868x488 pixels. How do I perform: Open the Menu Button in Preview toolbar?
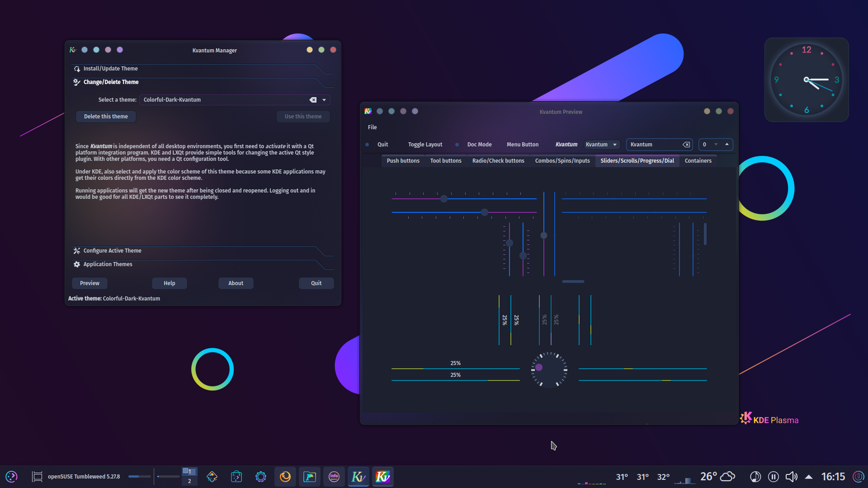tap(523, 145)
